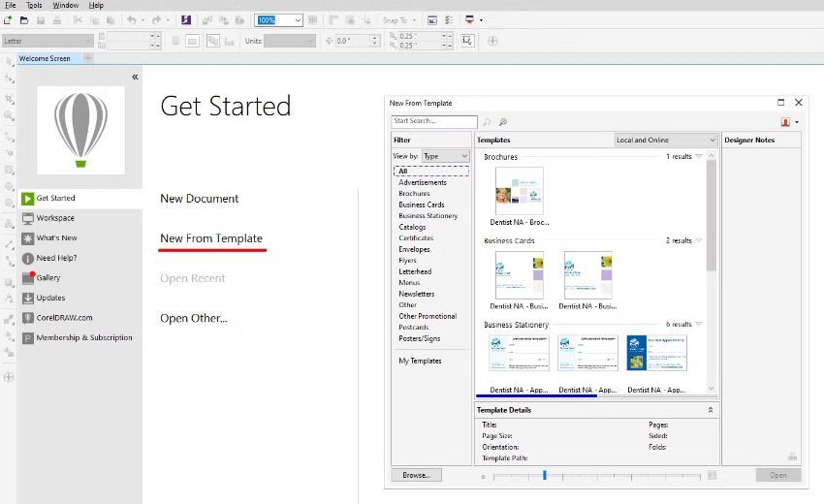Open the Tools menu
Viewport: 824px width, 504px height.
tap(34, 5)
